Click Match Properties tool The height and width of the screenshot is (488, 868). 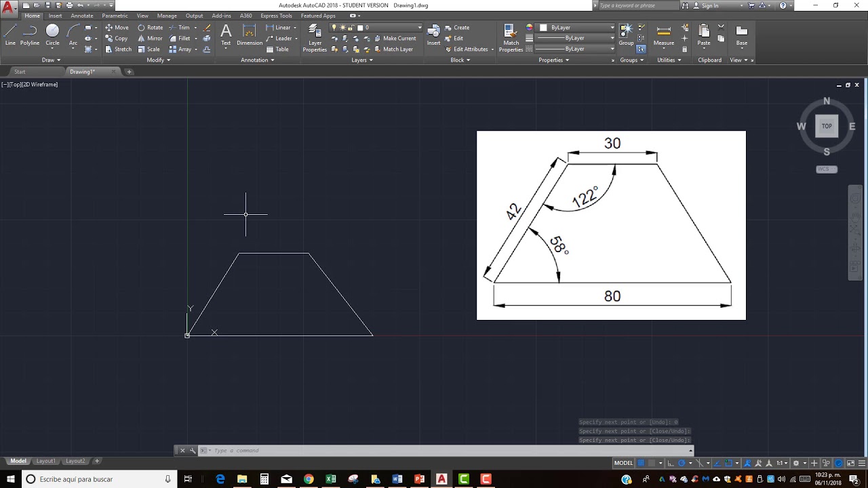click(x=511, y=38)
